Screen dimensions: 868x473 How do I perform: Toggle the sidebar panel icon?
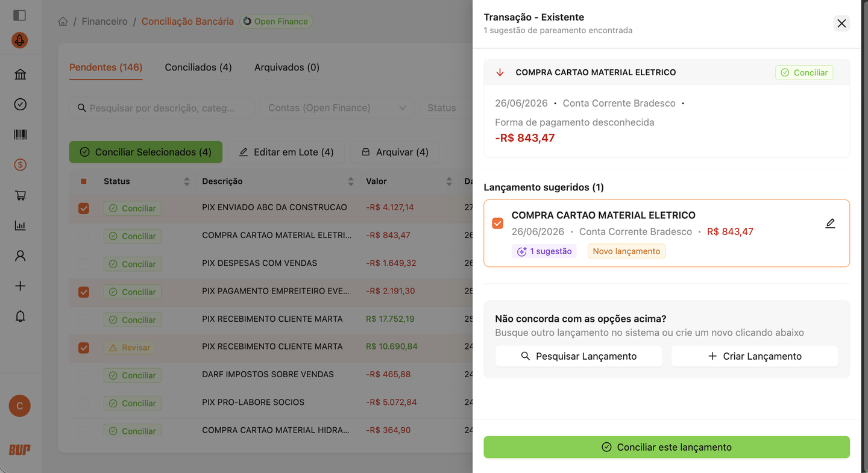tap(20, 15)
